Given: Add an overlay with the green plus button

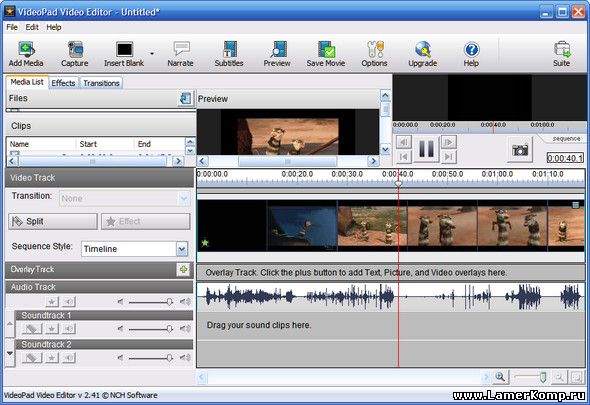Looking at the screenshot, I should (184, 269).
